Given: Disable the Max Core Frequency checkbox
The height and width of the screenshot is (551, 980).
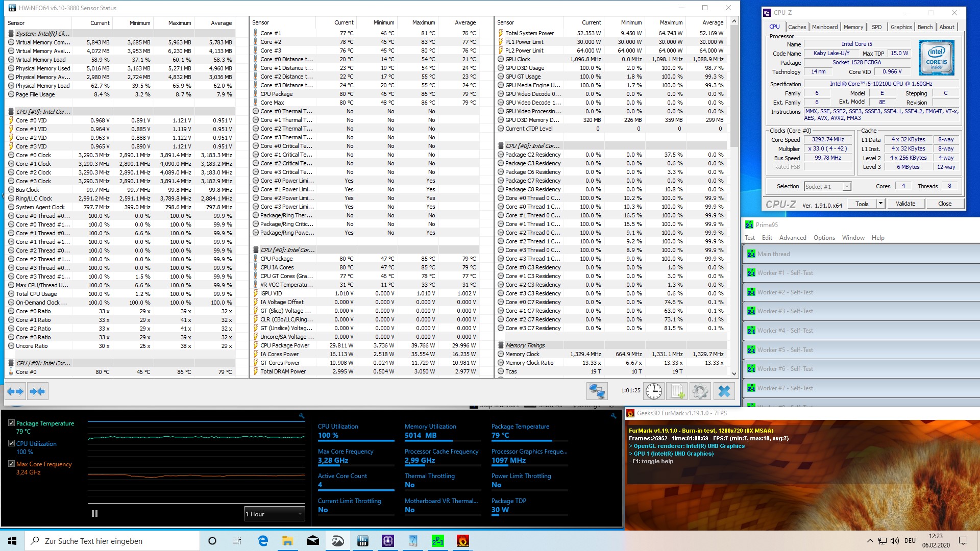Looking at the screenshot, I should coord(11,464).
